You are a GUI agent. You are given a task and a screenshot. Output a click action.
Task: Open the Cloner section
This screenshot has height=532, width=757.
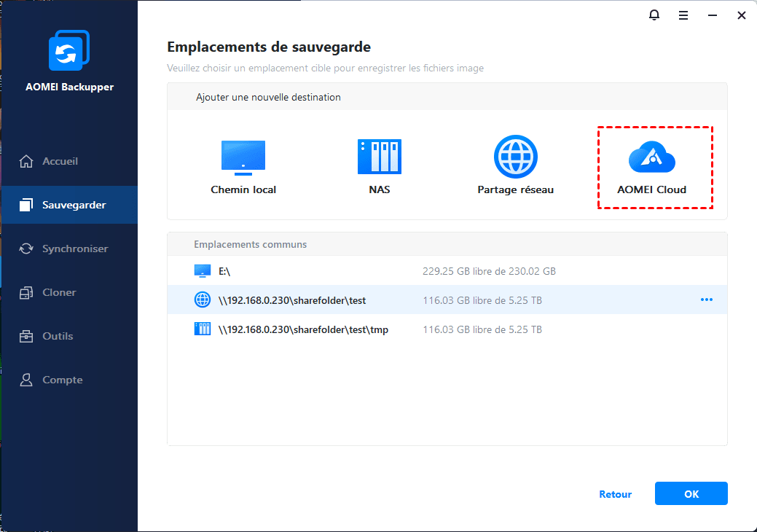[x=69, y=292]
